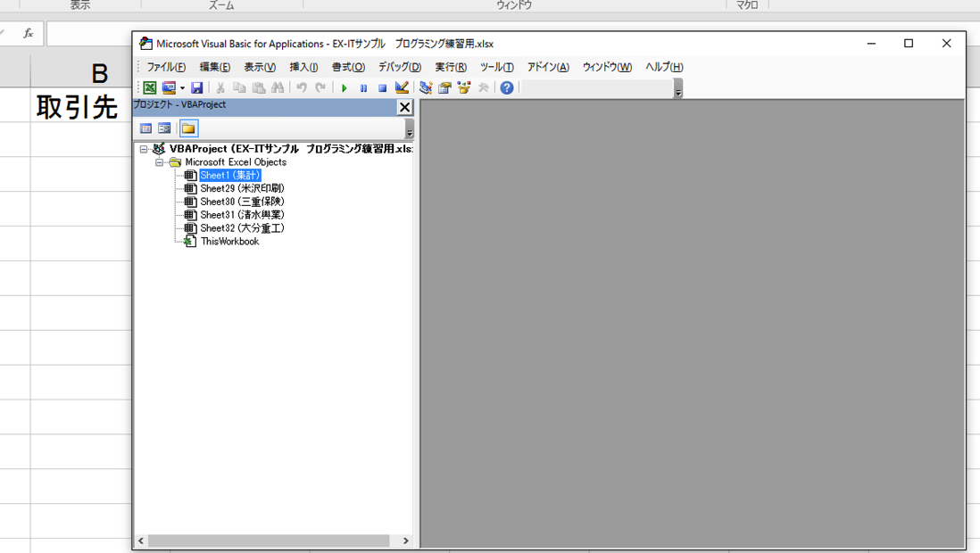
Task: Click the Break (pause) icon
Action: click(363, 88)
